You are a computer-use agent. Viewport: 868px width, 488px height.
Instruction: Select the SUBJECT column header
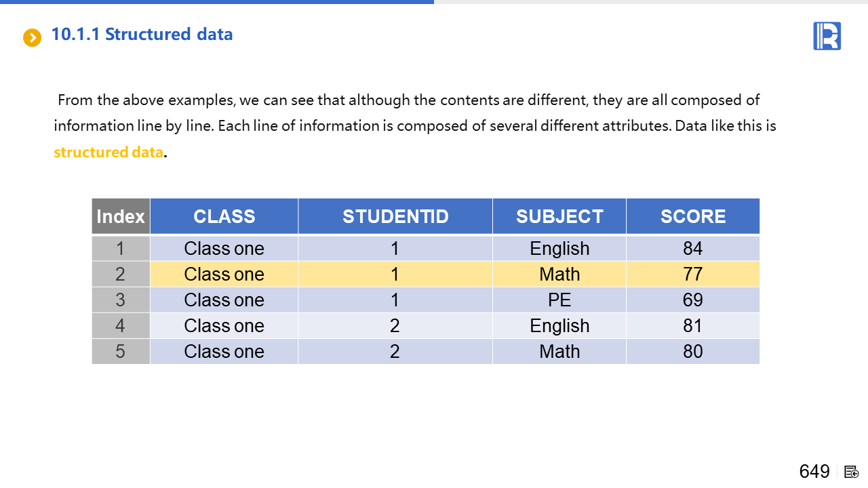point(559,216)
